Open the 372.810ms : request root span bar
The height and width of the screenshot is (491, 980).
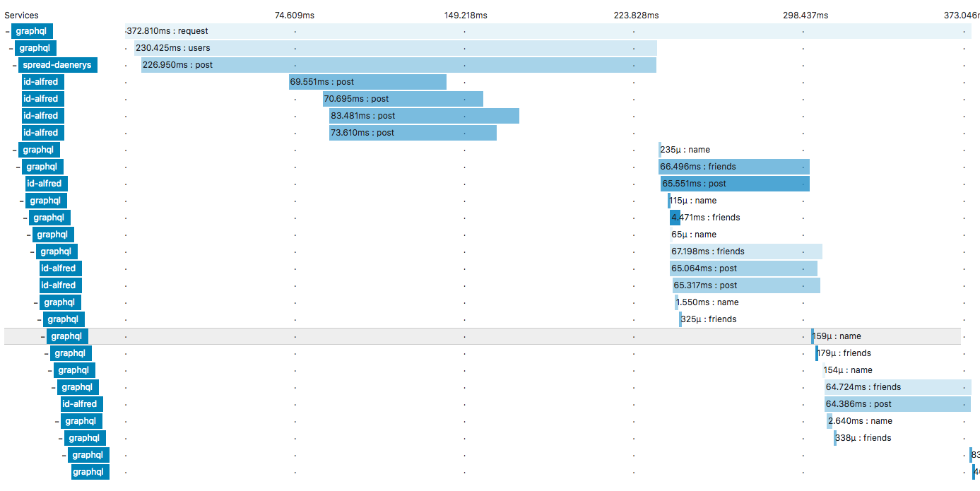[x=548, y=31]
